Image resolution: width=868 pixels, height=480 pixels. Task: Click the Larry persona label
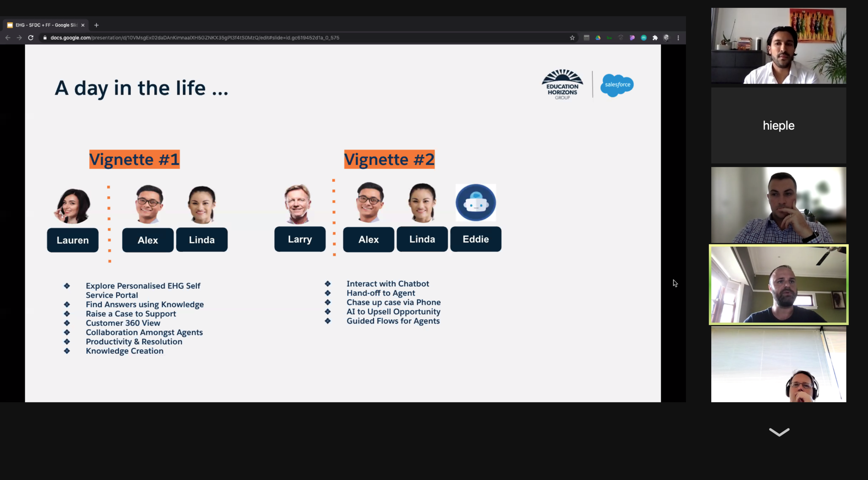coord(300,239)
